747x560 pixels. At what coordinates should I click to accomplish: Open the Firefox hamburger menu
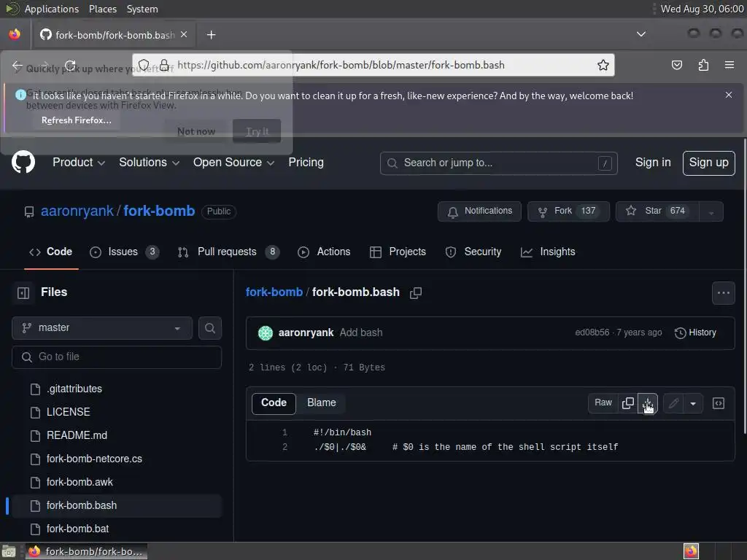point(729,65)
